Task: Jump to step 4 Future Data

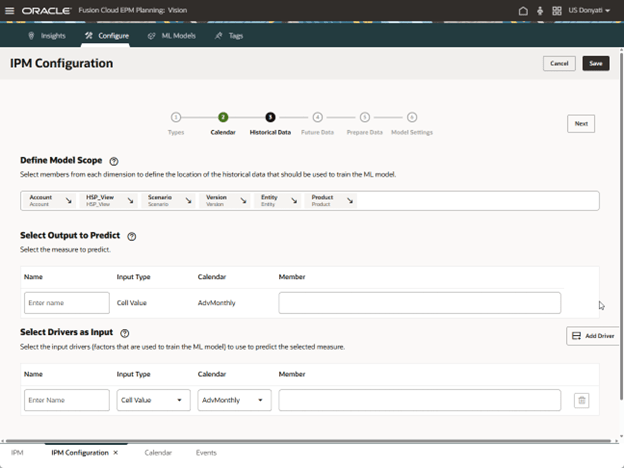Action: (317, 118)
